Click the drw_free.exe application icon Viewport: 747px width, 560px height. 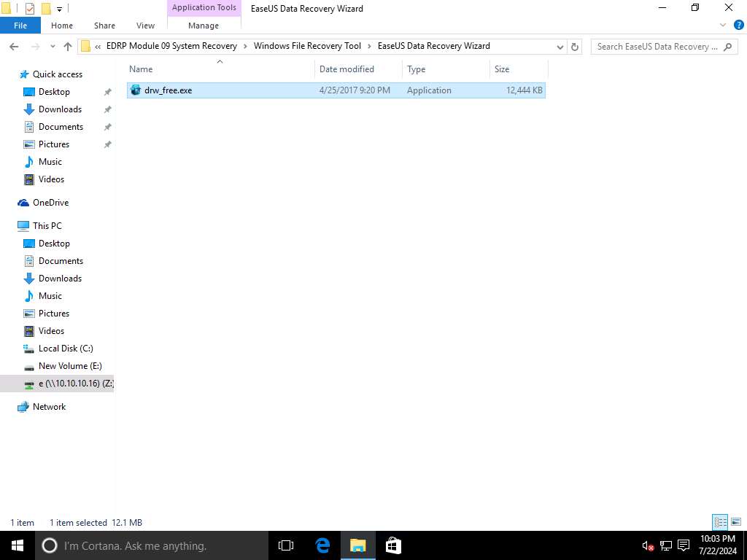pyautogui.click(x=136, y=90)
